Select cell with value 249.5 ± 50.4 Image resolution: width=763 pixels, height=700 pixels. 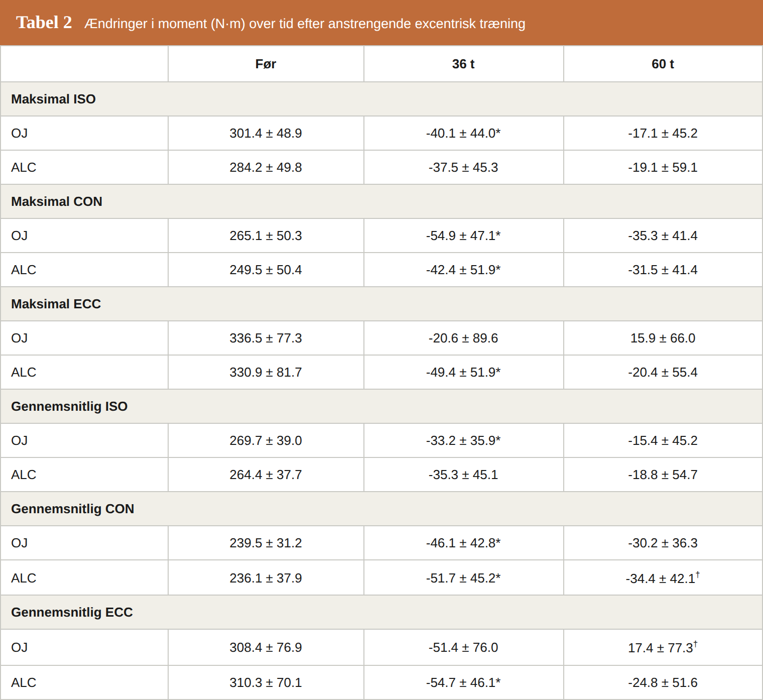pyautogui.click(x=266, y=270)
